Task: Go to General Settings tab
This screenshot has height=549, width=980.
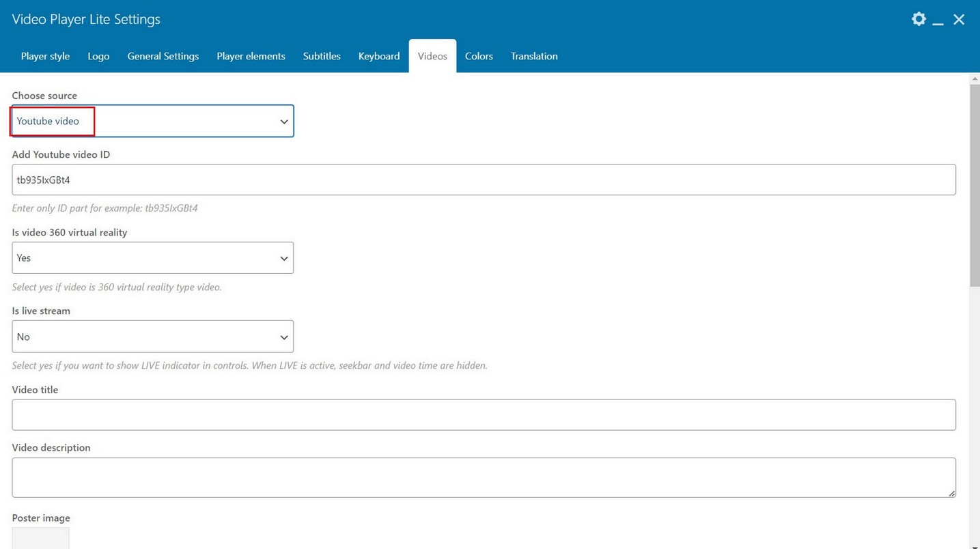Action: coord(163,56)
